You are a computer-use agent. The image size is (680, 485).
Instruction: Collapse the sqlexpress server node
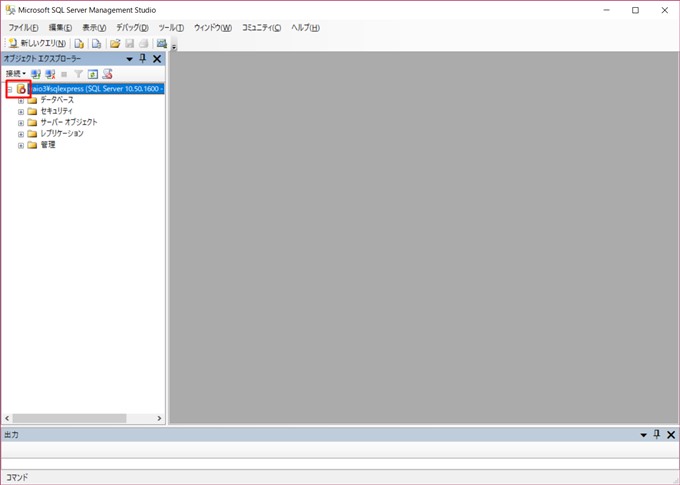[x=10, y=89]
